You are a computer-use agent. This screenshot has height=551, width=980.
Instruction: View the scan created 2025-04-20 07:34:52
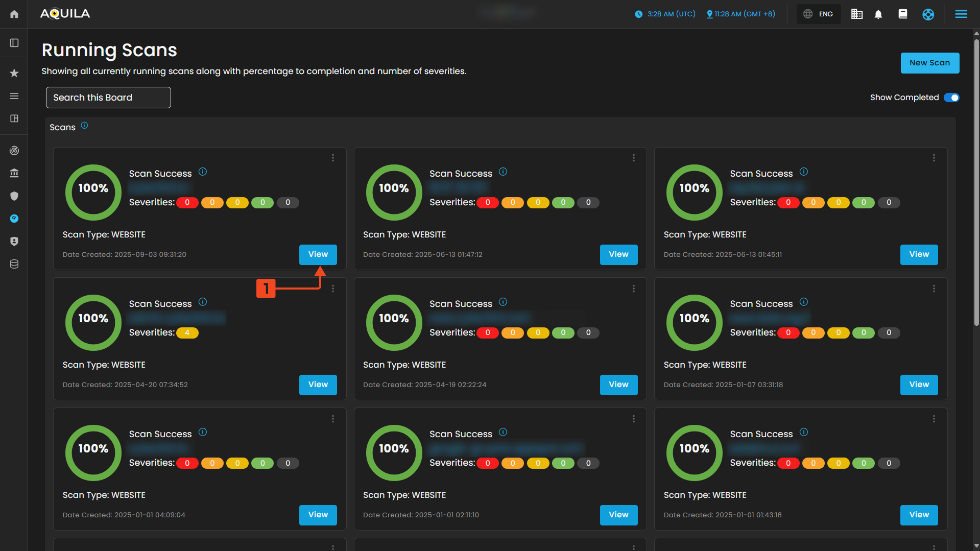(318, 385)
